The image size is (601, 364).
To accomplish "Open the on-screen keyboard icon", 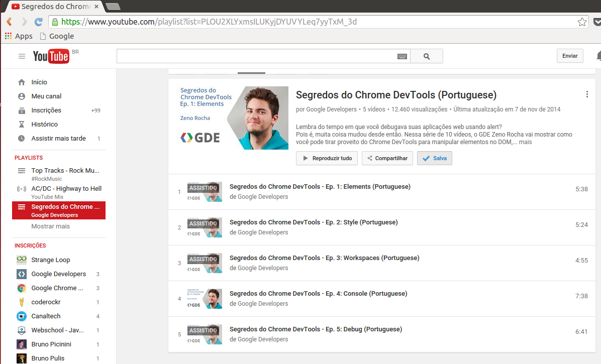I will click(x=402, y=56).
